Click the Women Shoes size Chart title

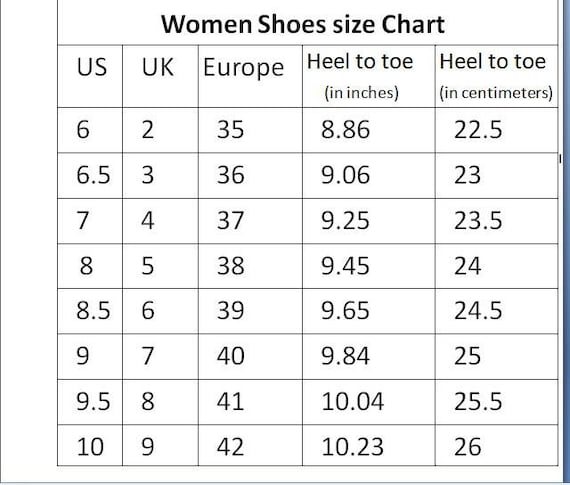point(303,25)
